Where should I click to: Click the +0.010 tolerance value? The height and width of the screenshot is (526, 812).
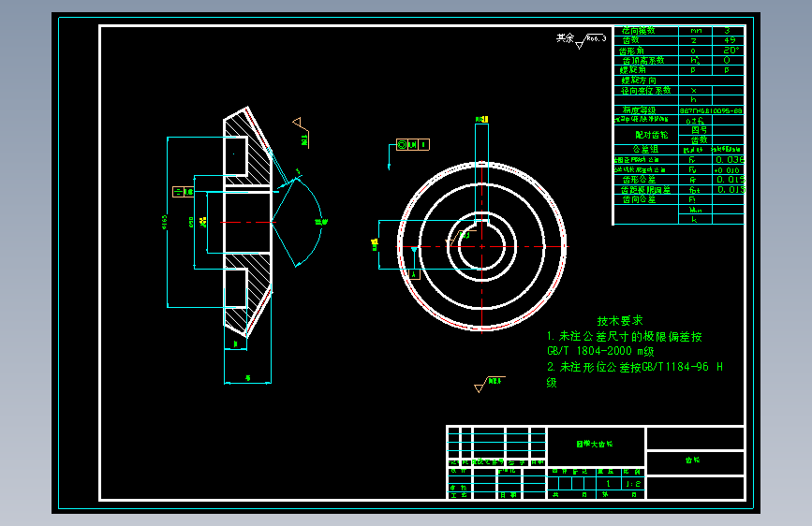[727, 169]
